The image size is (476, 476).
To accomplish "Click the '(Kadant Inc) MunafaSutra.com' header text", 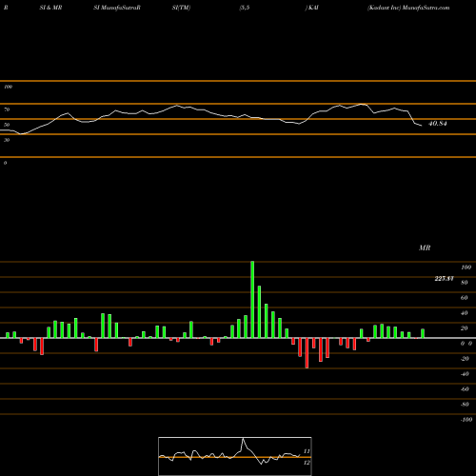I will (408, 8).
